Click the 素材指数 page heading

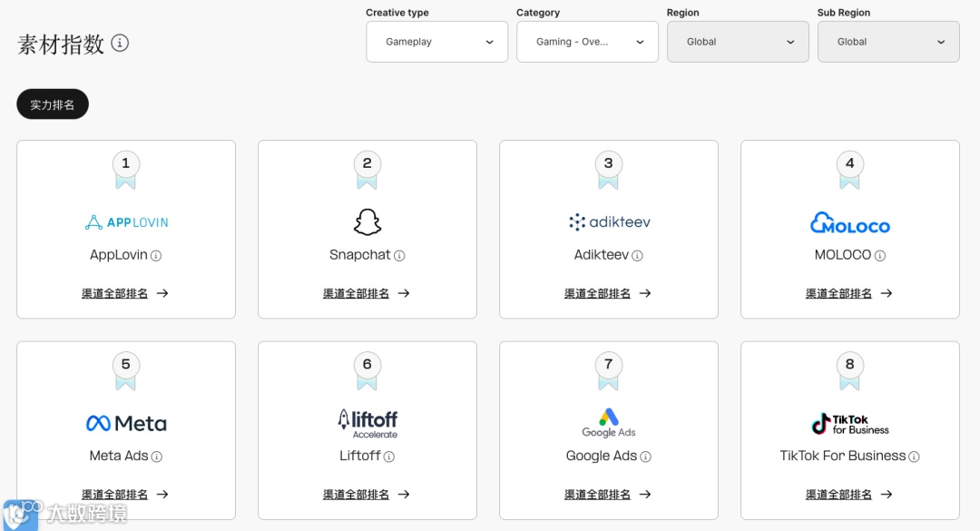pos(61,44)
